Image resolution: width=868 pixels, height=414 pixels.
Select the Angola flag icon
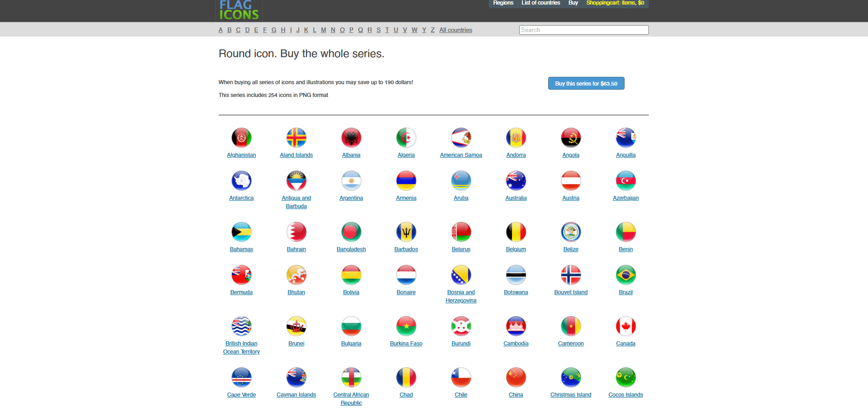click(x=571, y=138)
